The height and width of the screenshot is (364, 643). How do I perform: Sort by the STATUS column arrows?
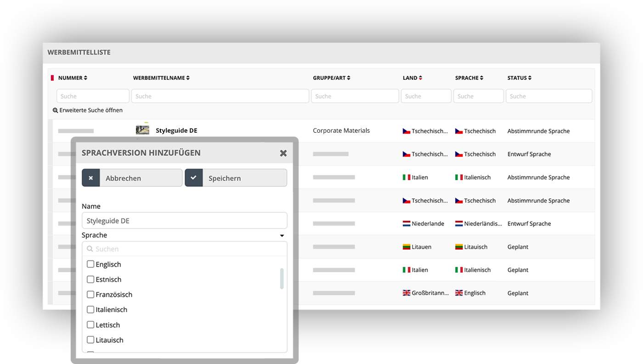tap(530, 78)
